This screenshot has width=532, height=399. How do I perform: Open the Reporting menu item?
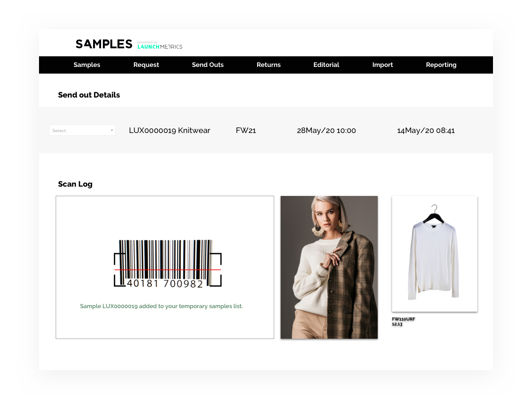click(x=441, y=65)
